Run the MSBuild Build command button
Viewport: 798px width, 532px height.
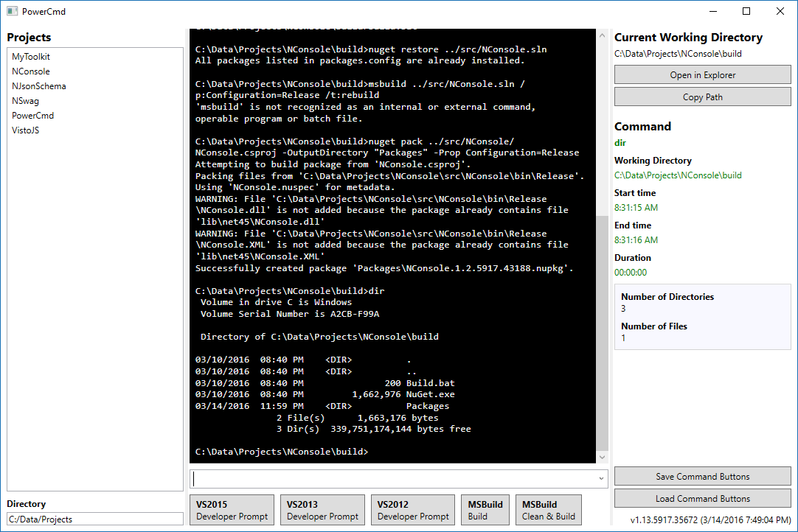485,510
